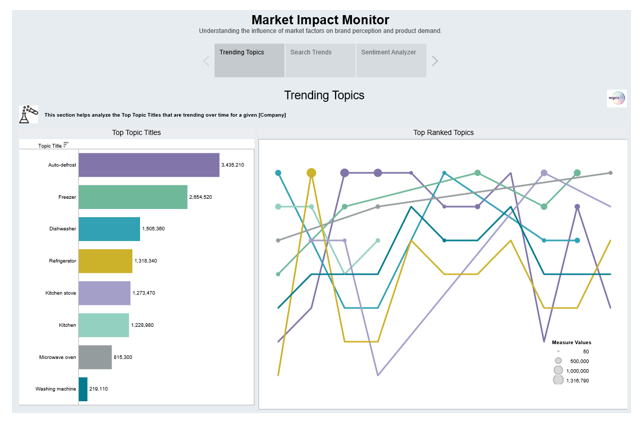Click the Topic Title column header

[49, 146]
